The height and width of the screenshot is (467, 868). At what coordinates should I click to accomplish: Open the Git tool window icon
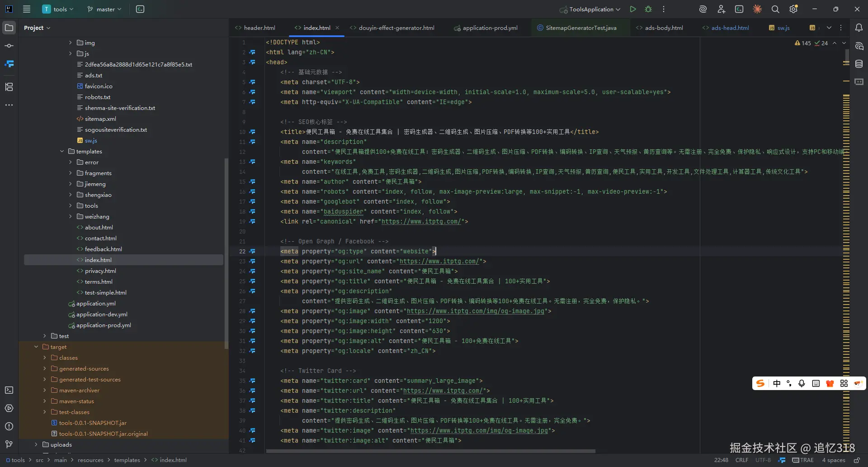(9, 444)
